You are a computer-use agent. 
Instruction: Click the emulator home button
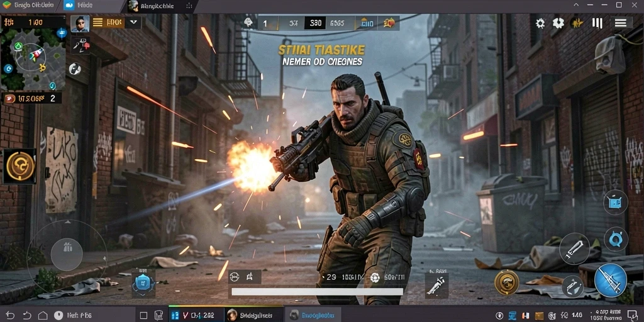[43, 316]
